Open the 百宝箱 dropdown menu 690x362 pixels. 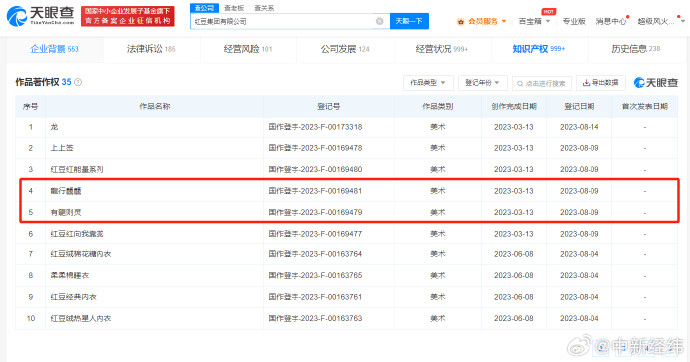click(534, 21)
